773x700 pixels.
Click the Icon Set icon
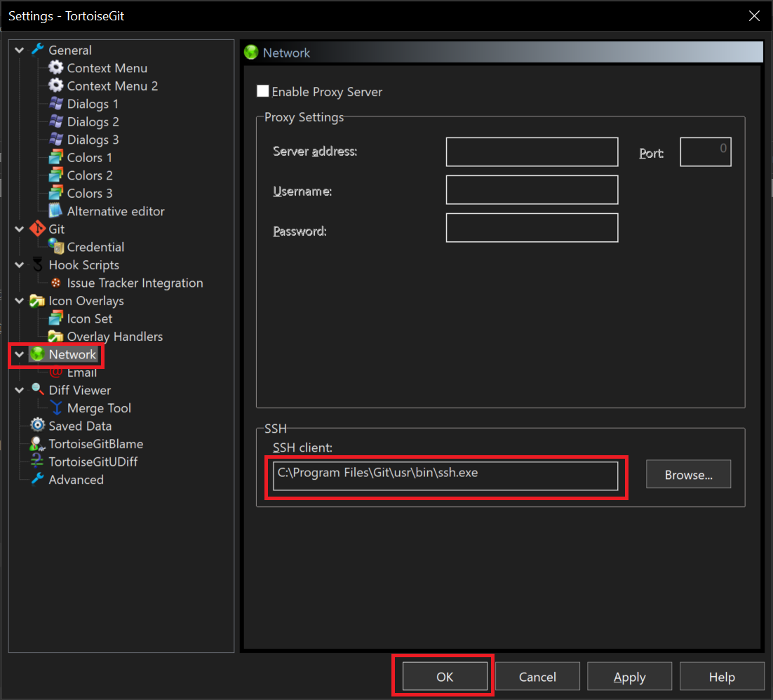[x=55, y=318]
